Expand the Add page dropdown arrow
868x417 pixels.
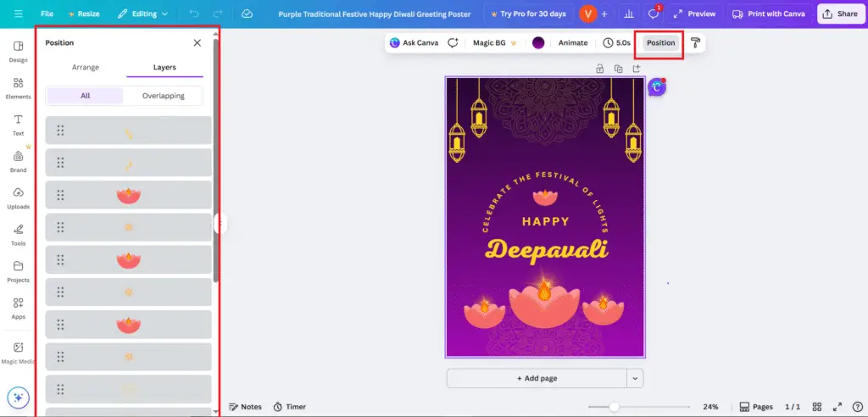click(635, 378)
